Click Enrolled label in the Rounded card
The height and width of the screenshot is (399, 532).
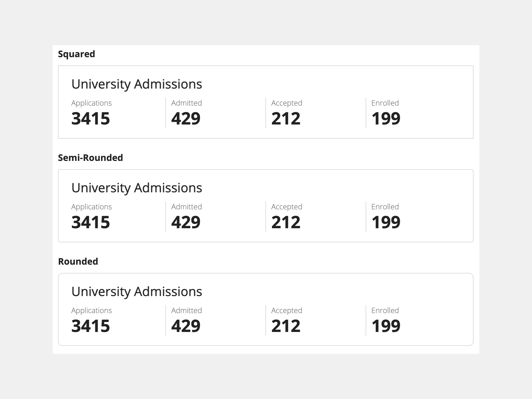(385, 310)
